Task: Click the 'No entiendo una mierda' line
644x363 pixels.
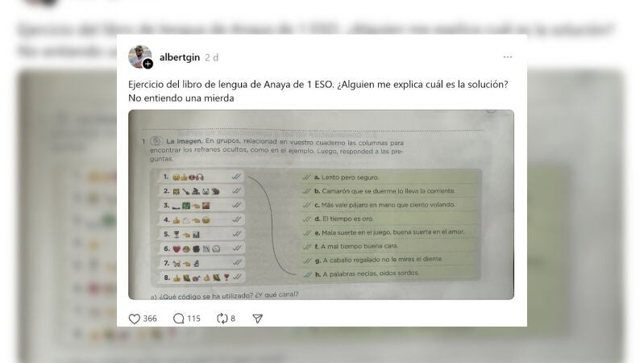Action: (x=181, y=98)
